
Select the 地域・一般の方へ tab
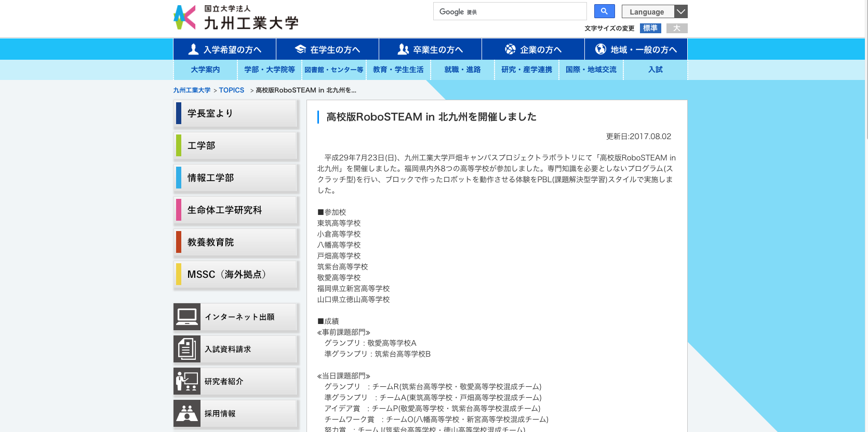pyautogui.click(x=636, y=49)
